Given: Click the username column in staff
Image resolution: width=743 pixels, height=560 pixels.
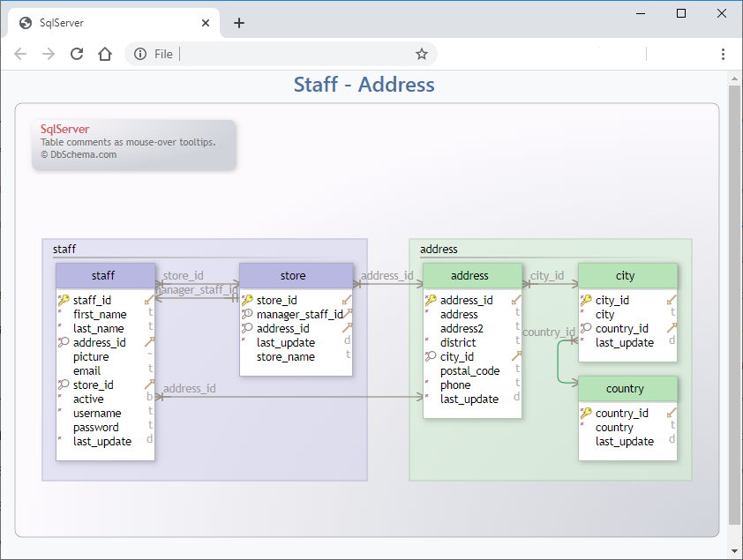Looking at the screenshot, I should point(97,414).
